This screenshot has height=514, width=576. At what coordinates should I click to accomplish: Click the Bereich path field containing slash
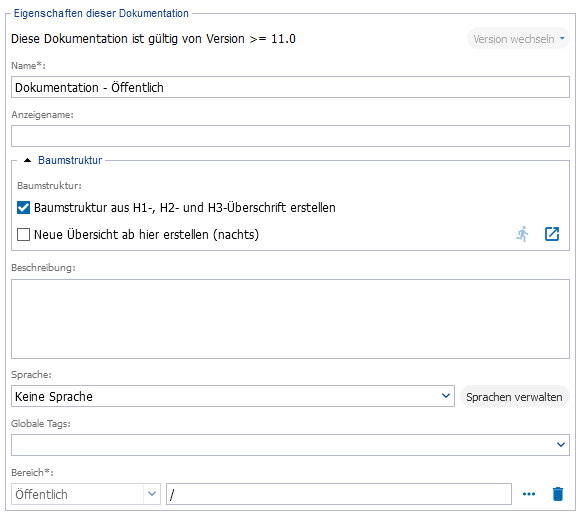(x=339, y=494)
